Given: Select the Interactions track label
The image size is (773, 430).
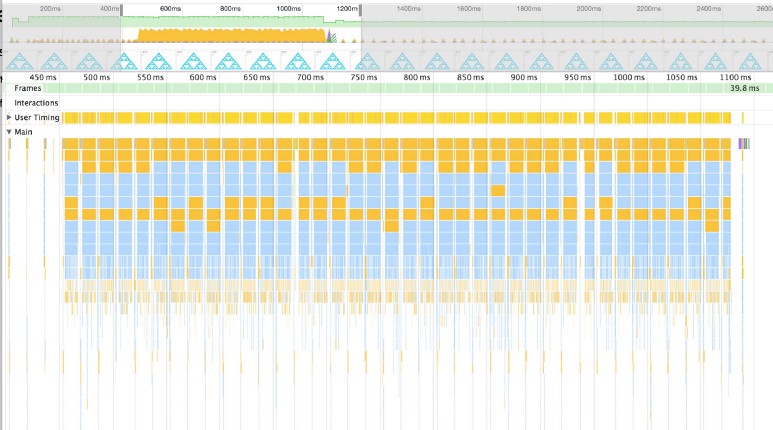Looking at the screenshot, I should (x=36, y=103).
